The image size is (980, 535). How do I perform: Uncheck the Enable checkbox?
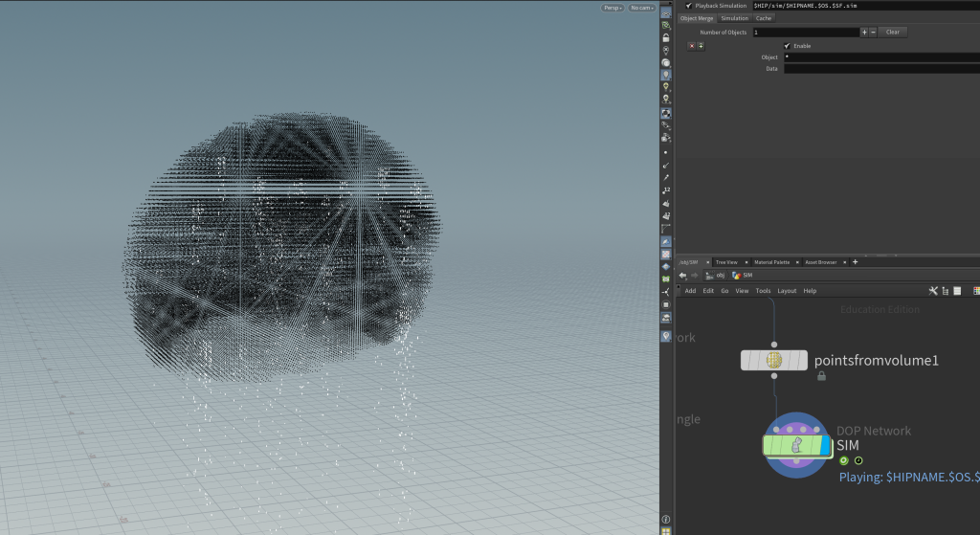tap(787, 45)
